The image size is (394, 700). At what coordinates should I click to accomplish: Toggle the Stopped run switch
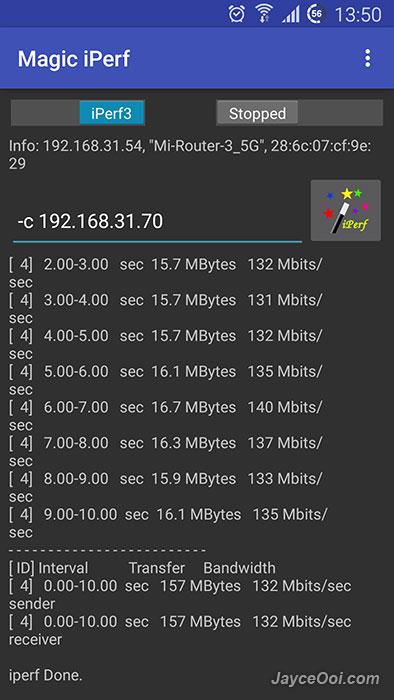[299, 113]
